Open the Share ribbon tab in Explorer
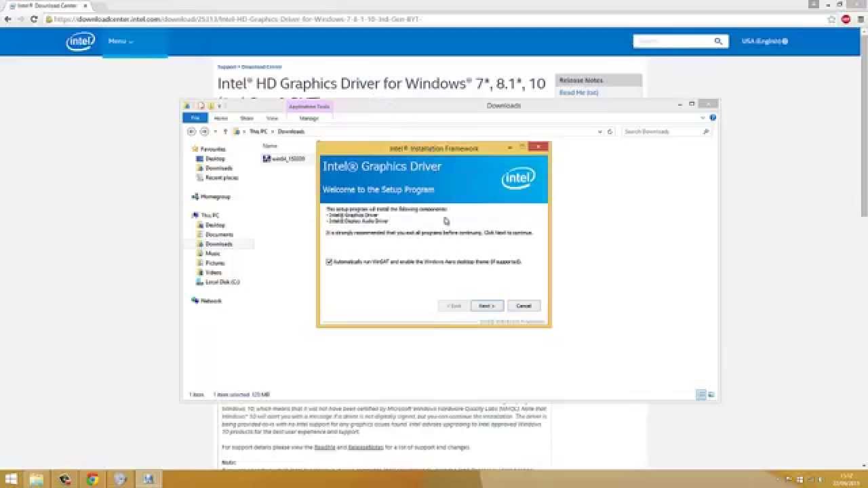 (x=247, y=118)
